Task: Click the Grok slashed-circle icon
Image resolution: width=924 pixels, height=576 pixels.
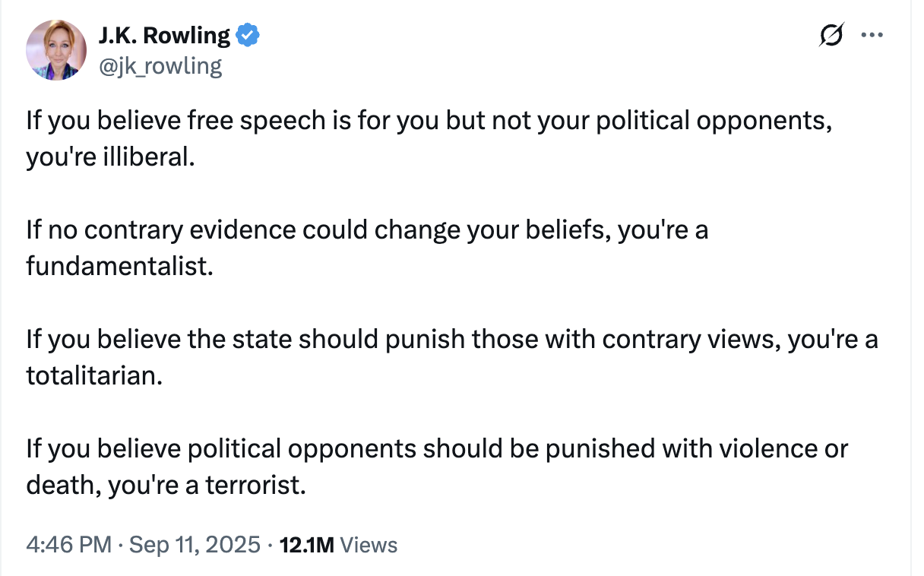Action: pos(831,35)
